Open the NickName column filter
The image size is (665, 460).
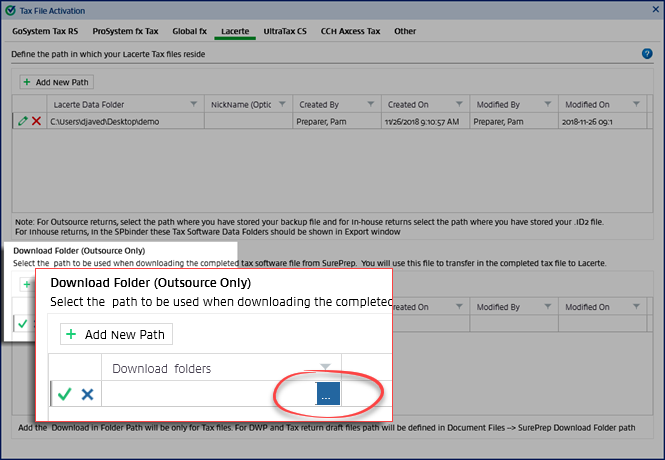(280, 104)
